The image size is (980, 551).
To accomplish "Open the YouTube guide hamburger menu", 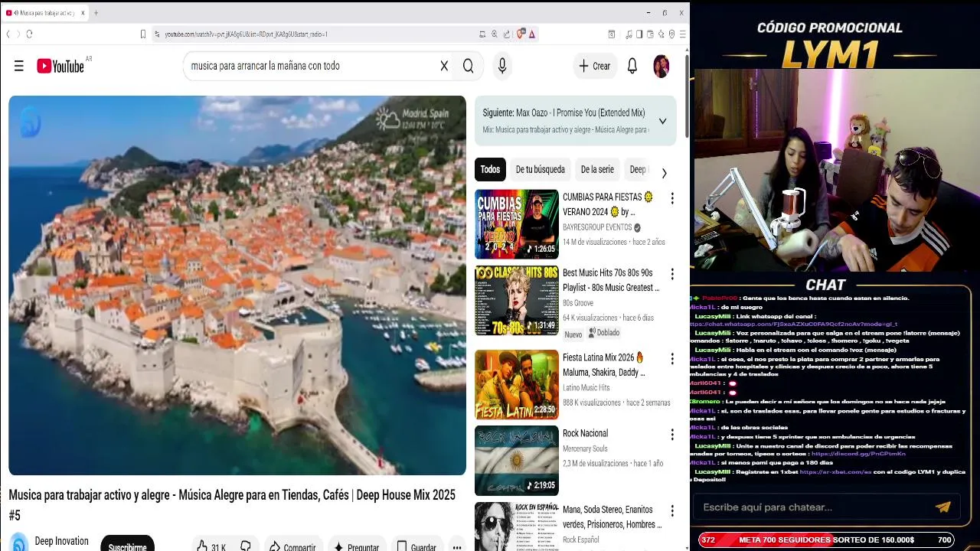I will [x=19, y=66].
